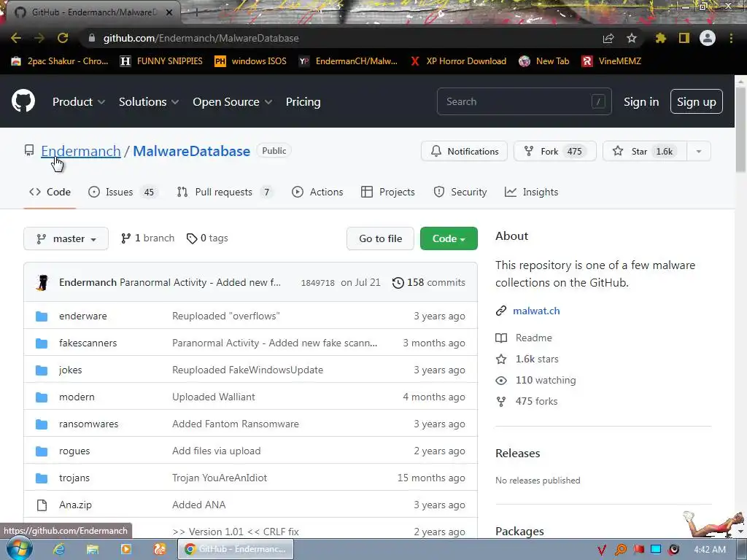Click the Sign up button
Viewport: 747px width, 560px height.
pos(697,102)
